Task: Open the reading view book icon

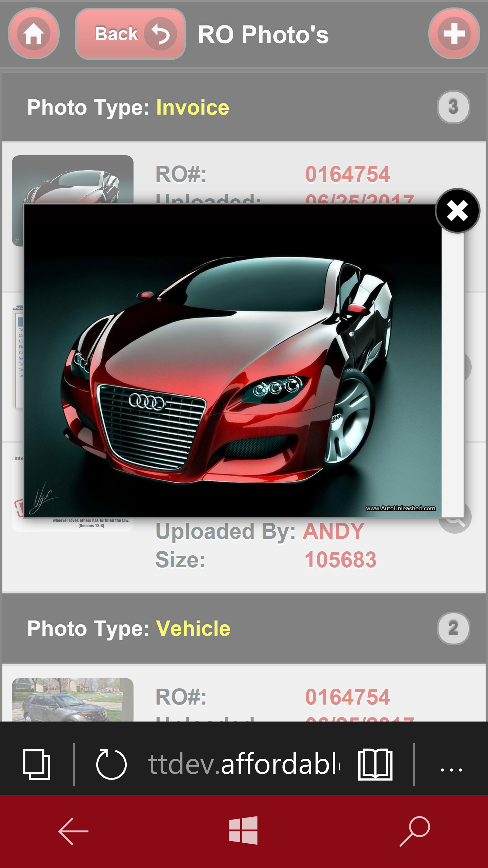Action: click(375, 765)
